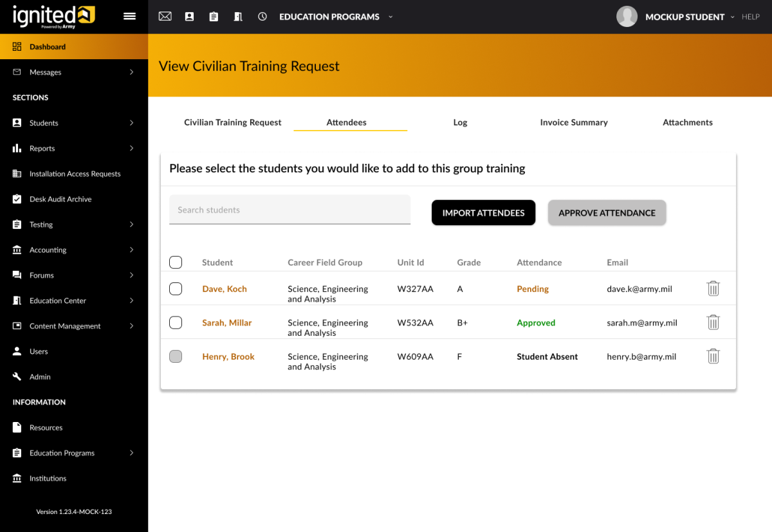Delete Dave Koch using trash icon

(x=713, y=289)
